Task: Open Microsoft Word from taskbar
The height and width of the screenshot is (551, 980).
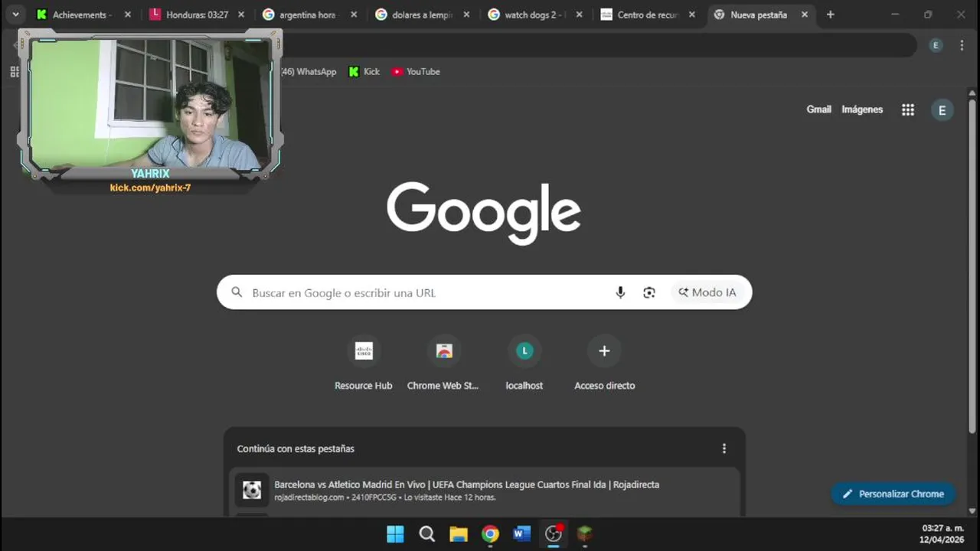Action: [522, 534]
